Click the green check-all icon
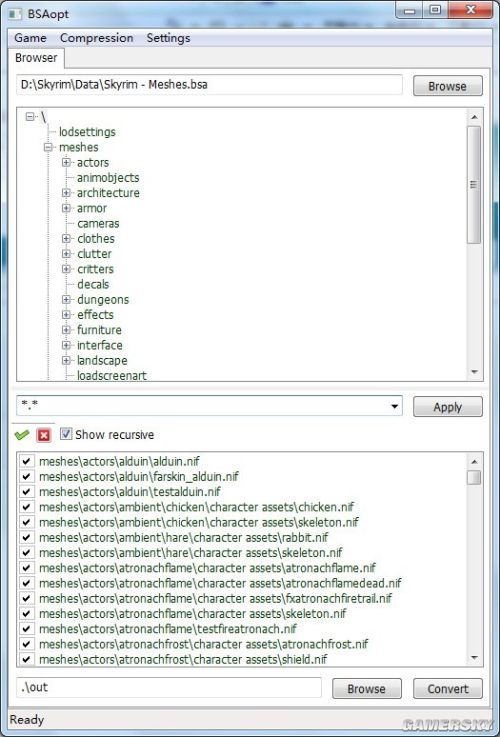Screen dimensions: 500x737 [22, 435]
